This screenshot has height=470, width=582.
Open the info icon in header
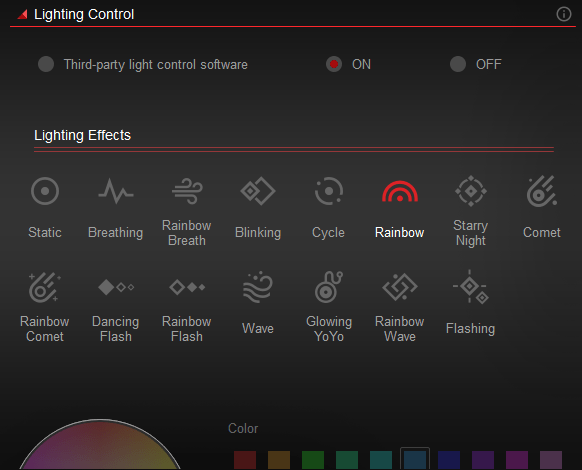point(563,14)
